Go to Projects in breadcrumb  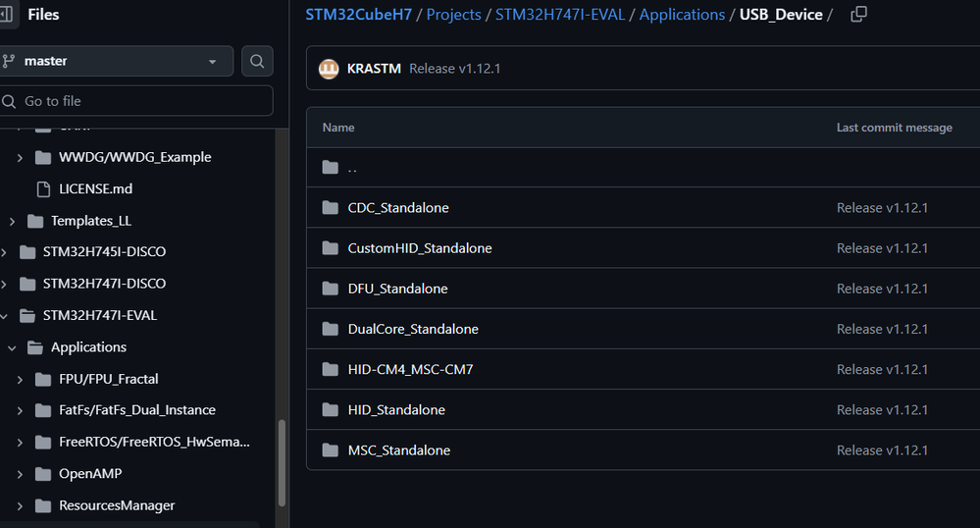tap(453, 15)
